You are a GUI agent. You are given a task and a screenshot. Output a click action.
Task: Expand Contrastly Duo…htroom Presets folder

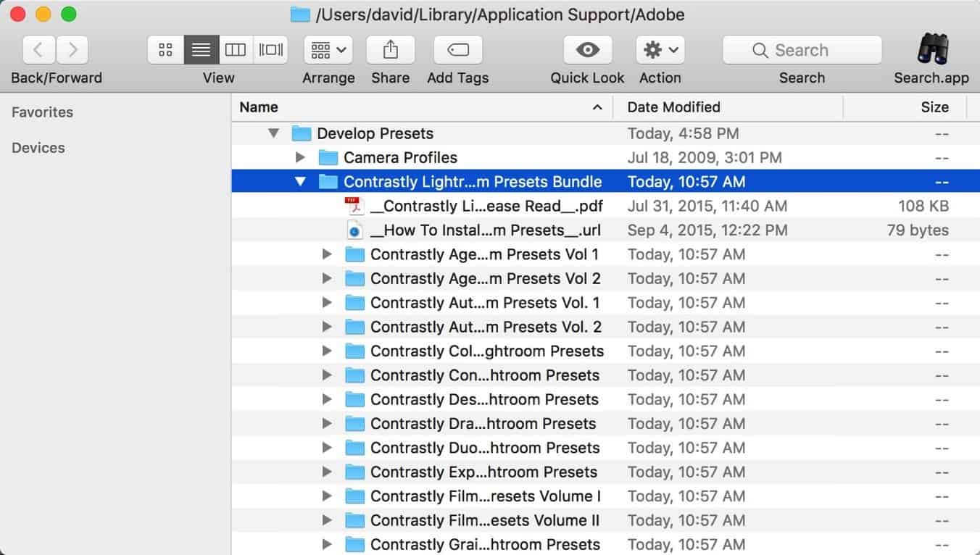pyautogui.click(x=327, y=448)
